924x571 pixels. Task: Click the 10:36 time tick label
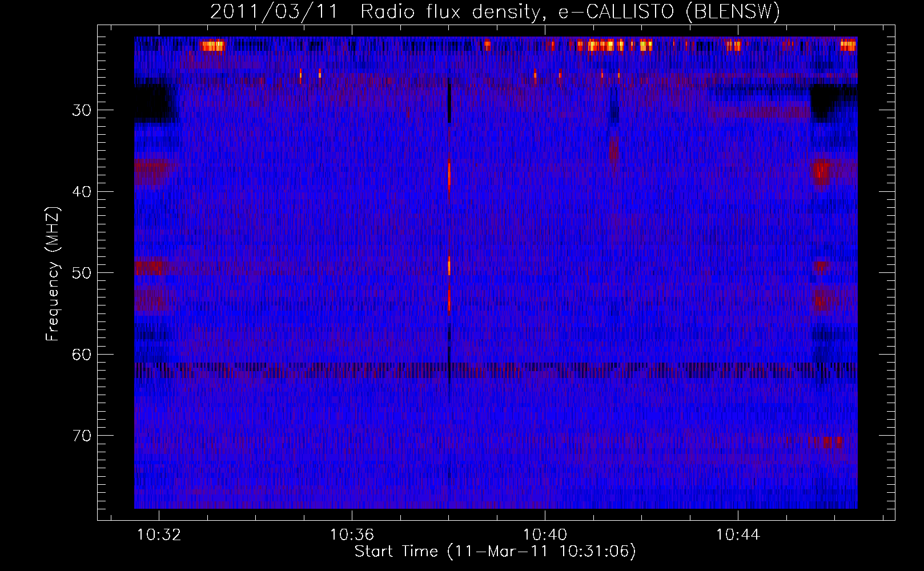[352, 535]
